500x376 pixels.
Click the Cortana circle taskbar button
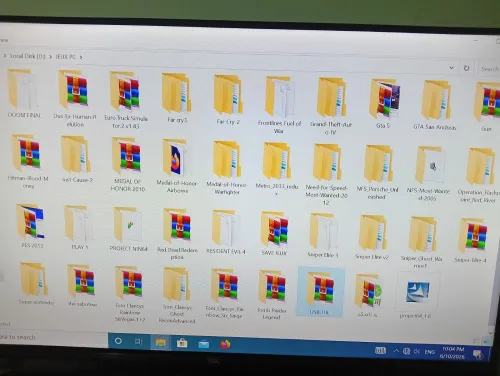click(118, 341)
